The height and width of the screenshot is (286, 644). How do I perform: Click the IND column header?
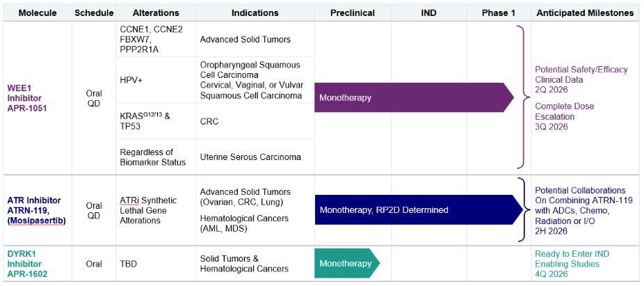pos(428,13)
